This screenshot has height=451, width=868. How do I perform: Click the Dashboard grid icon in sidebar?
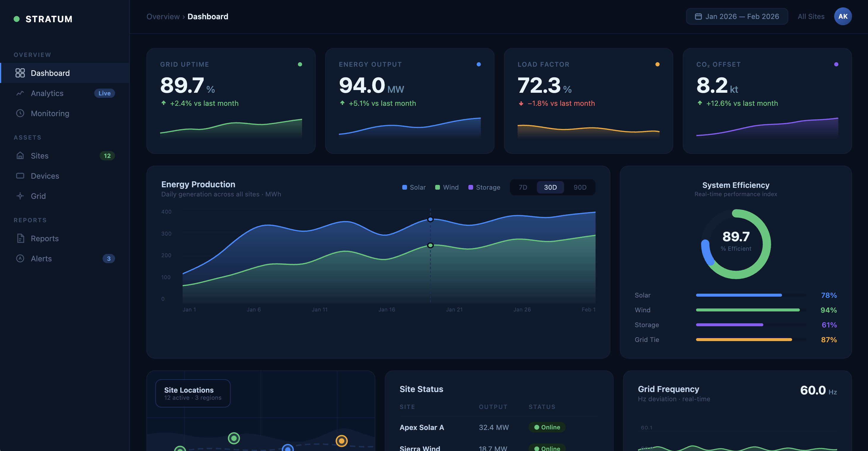pyautogui.click(x=20, y=73)
